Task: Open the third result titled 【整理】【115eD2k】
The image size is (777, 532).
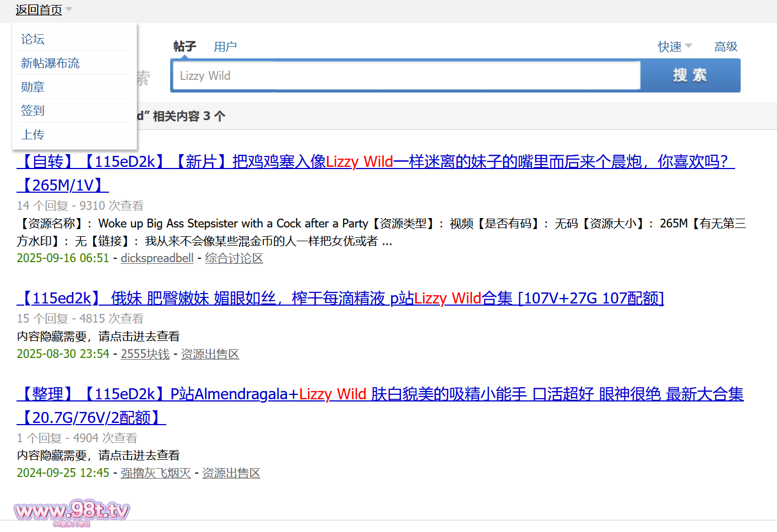Action: (x=380, y=405)
